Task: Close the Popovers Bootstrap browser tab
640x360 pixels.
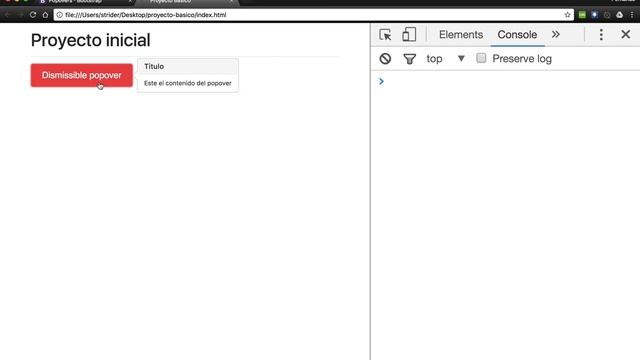Action: pyautogui.click(x=130, y=2)
